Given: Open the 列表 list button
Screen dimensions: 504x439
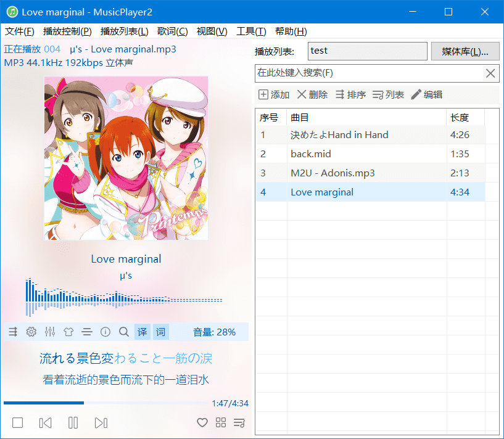Looking at the screenshot, I should 388,94.
